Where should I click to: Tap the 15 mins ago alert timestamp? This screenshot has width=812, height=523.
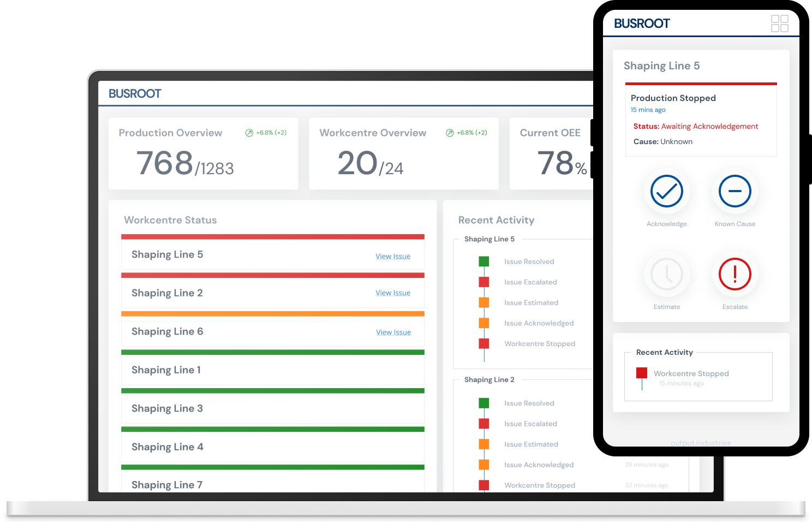(648, 110)
